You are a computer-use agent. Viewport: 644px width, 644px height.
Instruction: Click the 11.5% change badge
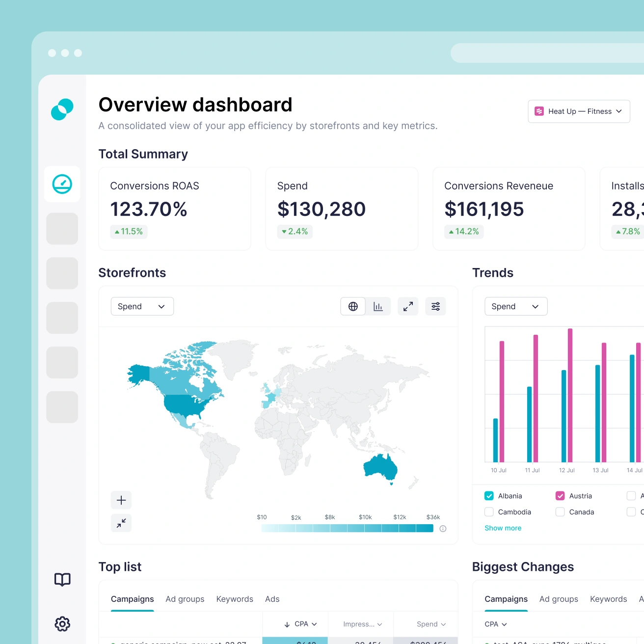click(129, 232)
